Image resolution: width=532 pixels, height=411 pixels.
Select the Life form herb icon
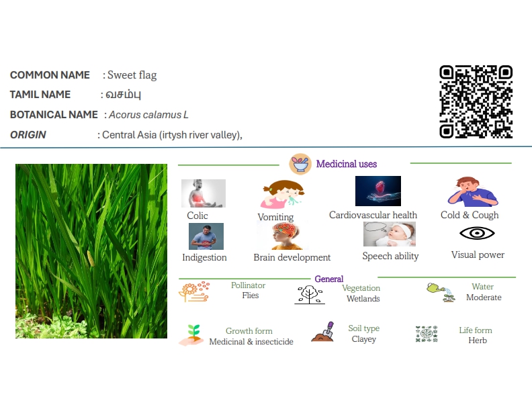pyautogui.click(x=426, y=334)
